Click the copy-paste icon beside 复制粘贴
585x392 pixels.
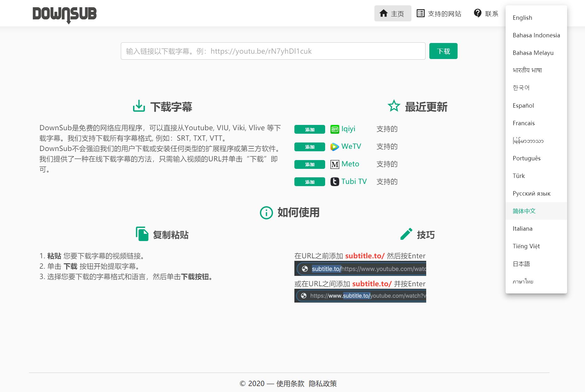pos(142,234)
